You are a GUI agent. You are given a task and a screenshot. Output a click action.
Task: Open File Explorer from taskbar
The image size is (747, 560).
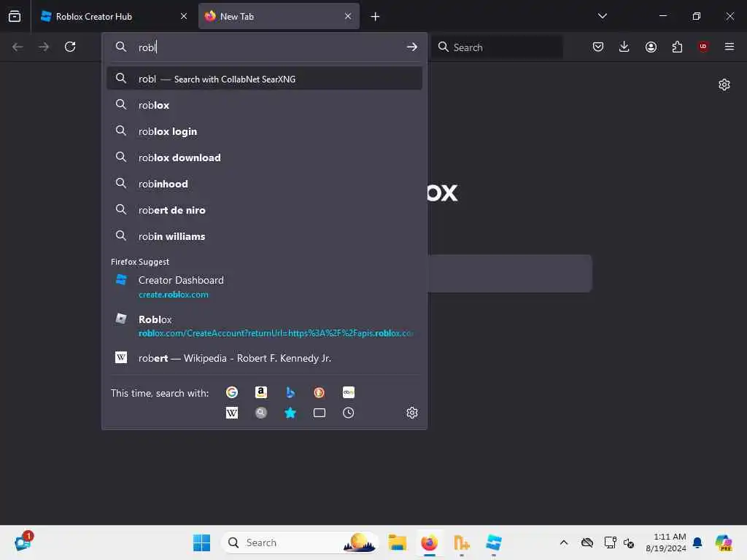coord(397,542)
